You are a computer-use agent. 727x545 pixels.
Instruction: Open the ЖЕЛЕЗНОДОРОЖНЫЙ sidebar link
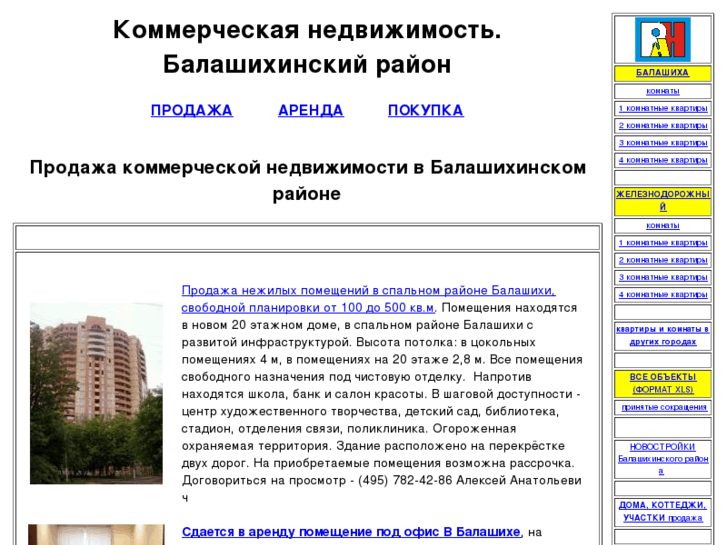(663, 200)
